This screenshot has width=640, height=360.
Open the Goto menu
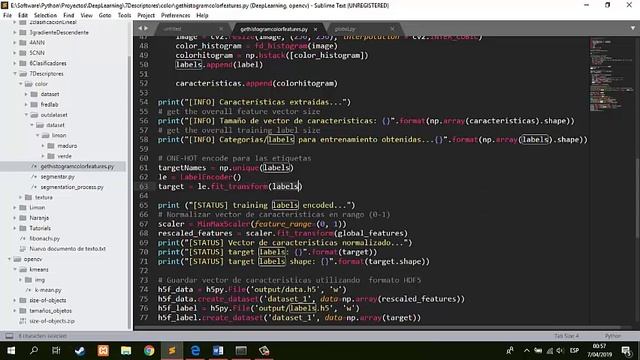(x=105, y=15)
